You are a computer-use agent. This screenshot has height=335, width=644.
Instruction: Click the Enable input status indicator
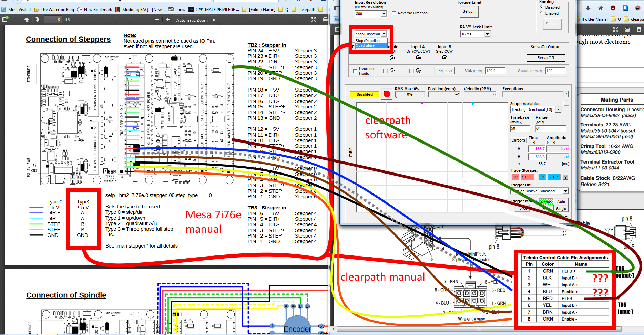point(392,58)
